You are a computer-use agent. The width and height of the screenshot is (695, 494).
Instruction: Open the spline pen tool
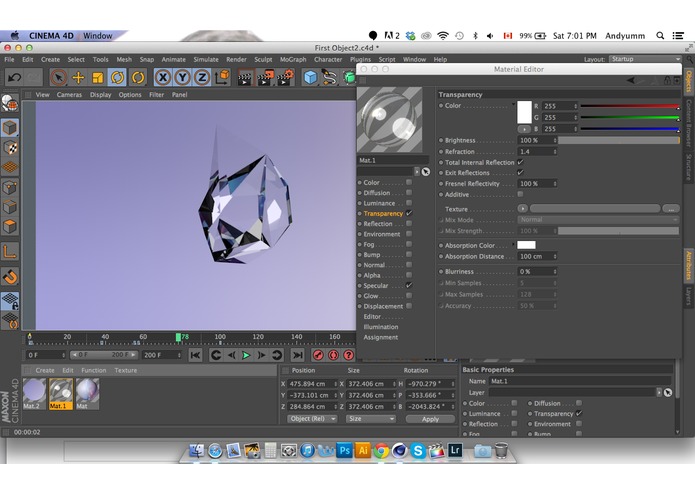329,78
